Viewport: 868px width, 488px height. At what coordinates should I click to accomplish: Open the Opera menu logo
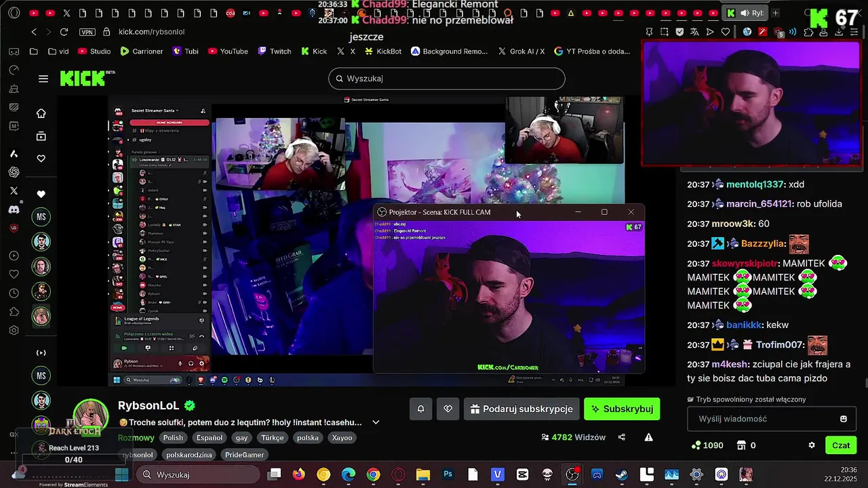tap(14, 13)
